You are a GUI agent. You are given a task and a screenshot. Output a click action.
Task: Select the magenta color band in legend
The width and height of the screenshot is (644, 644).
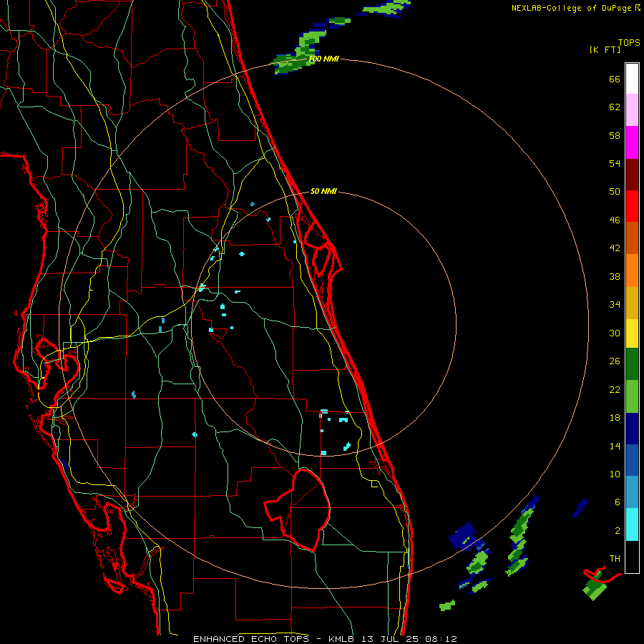click(x=632, y=142)
